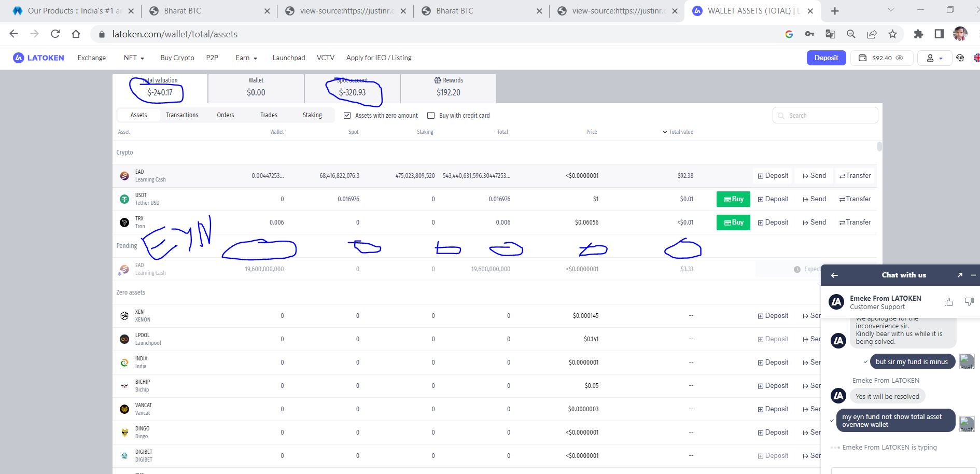Image resolution: width=980 pixels, height=474 pixels.
Task: Select the Spot account card
Action: pyautogui.click(x=353, y=88)
